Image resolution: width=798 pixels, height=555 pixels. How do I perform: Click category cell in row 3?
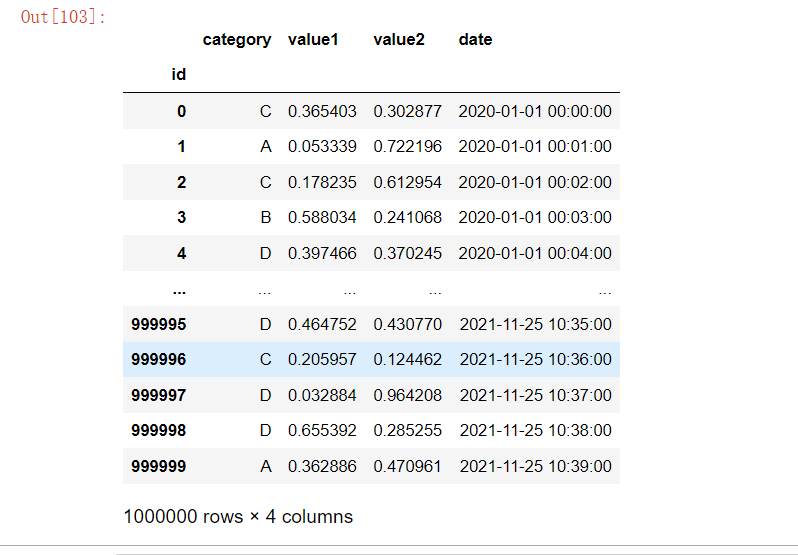pos(266,218)
